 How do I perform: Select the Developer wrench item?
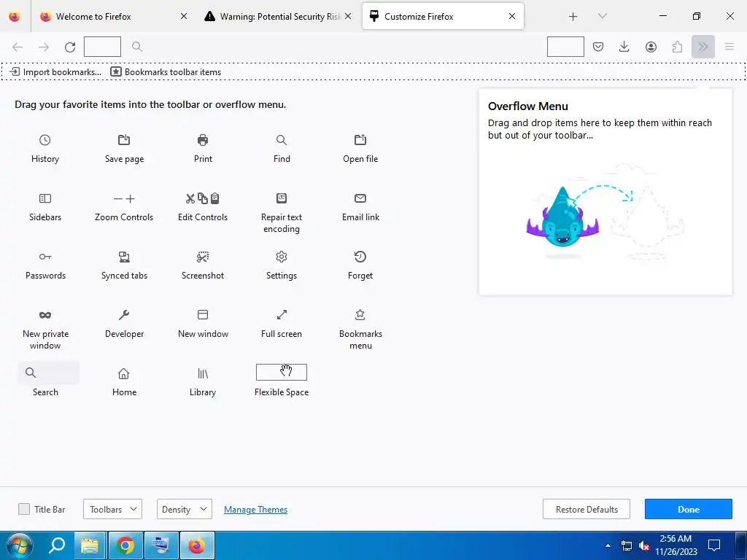[x=124, y=324]
